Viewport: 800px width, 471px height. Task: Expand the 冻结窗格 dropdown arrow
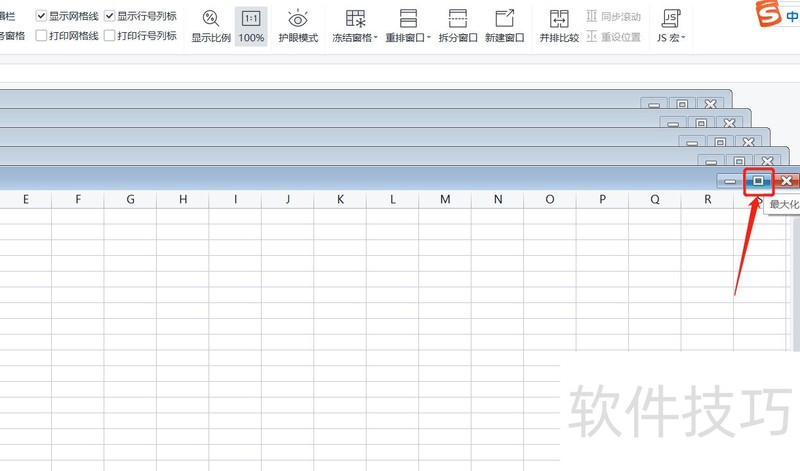(376, 38)
